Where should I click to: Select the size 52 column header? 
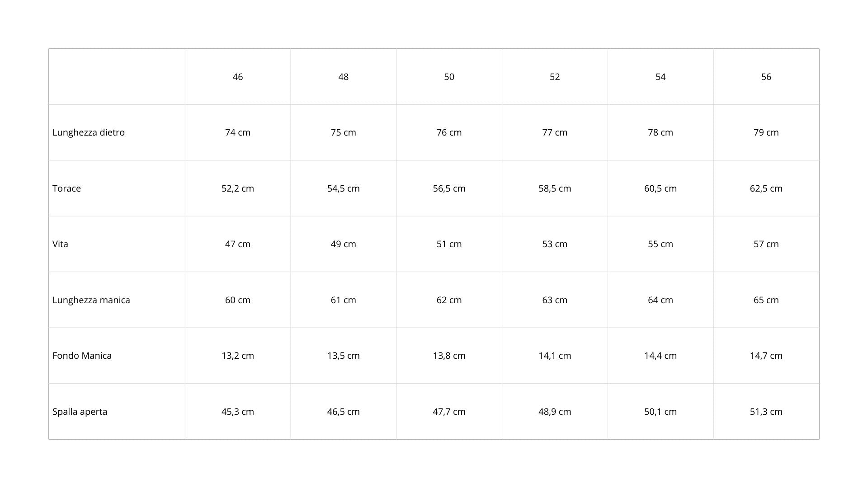point(555,77)
